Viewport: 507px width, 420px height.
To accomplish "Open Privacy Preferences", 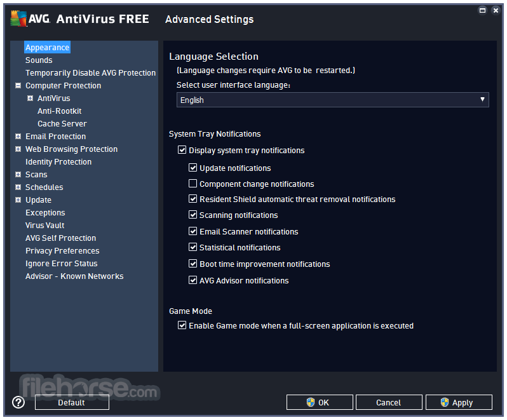I will (x=62, y=250).
